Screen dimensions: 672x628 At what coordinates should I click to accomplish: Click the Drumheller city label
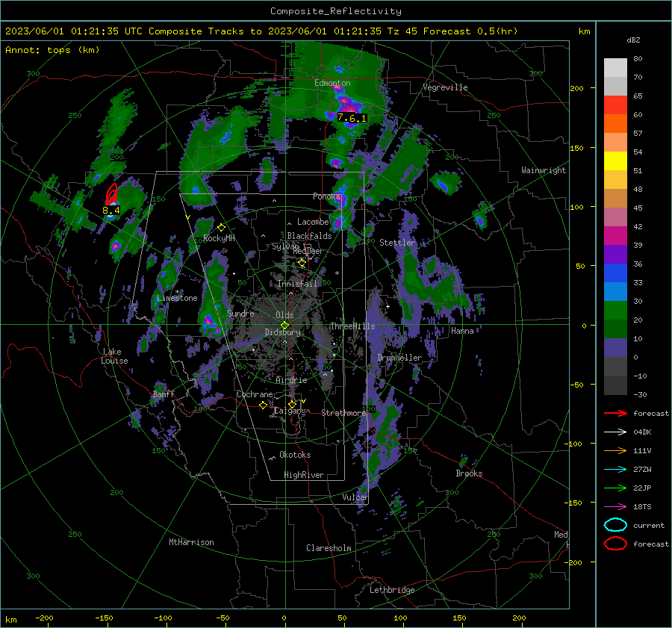tap(399, 358)
